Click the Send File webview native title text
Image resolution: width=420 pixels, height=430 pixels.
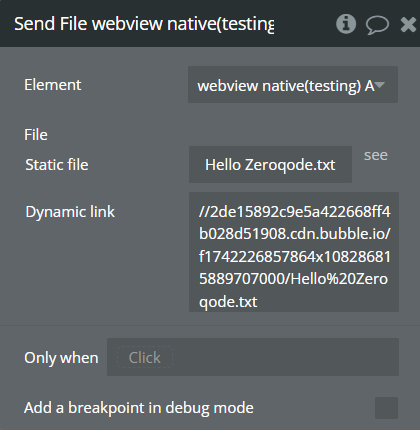(144, 24)
